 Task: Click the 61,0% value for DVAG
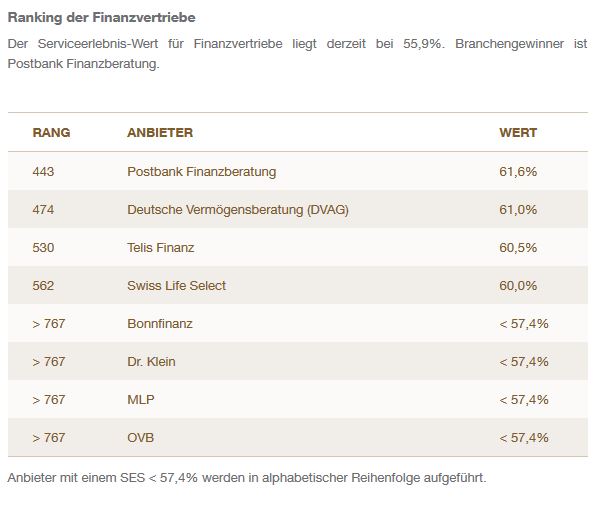click(518, 210)
